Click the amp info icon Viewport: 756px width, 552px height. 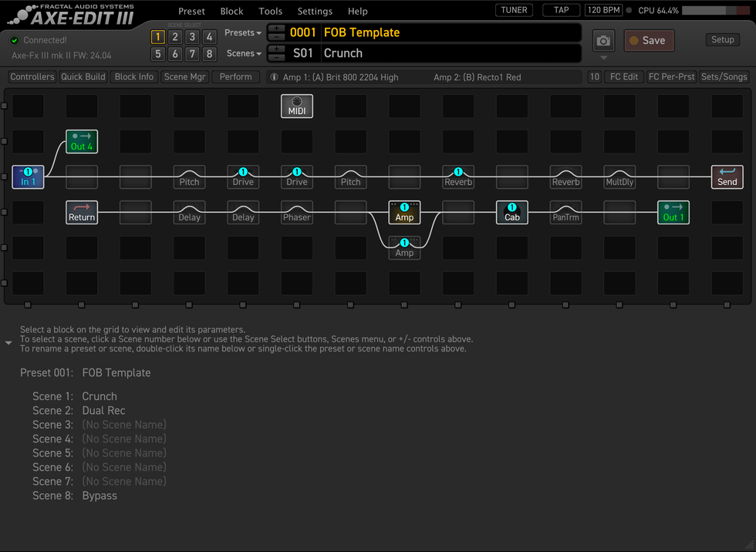[274, 77]
